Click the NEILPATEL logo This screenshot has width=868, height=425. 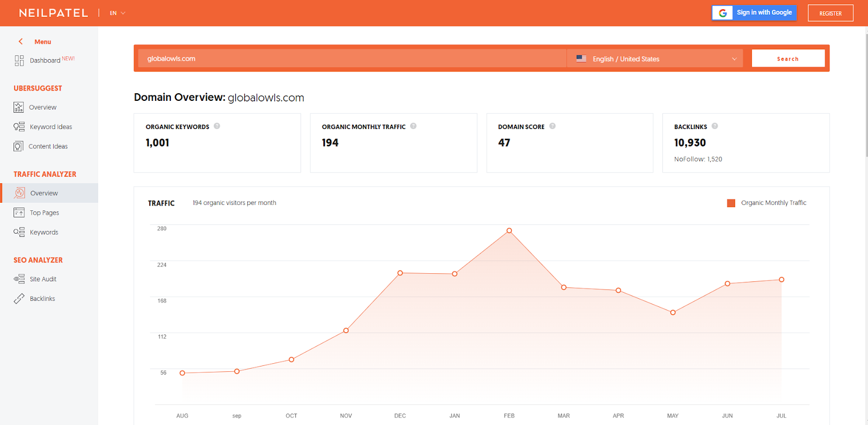[x=53, y=13]
